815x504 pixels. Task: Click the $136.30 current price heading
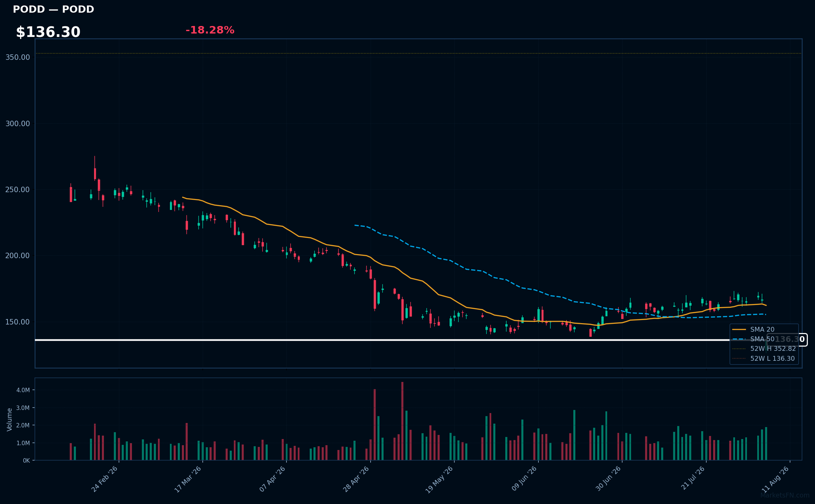click(x=48, y=32)
